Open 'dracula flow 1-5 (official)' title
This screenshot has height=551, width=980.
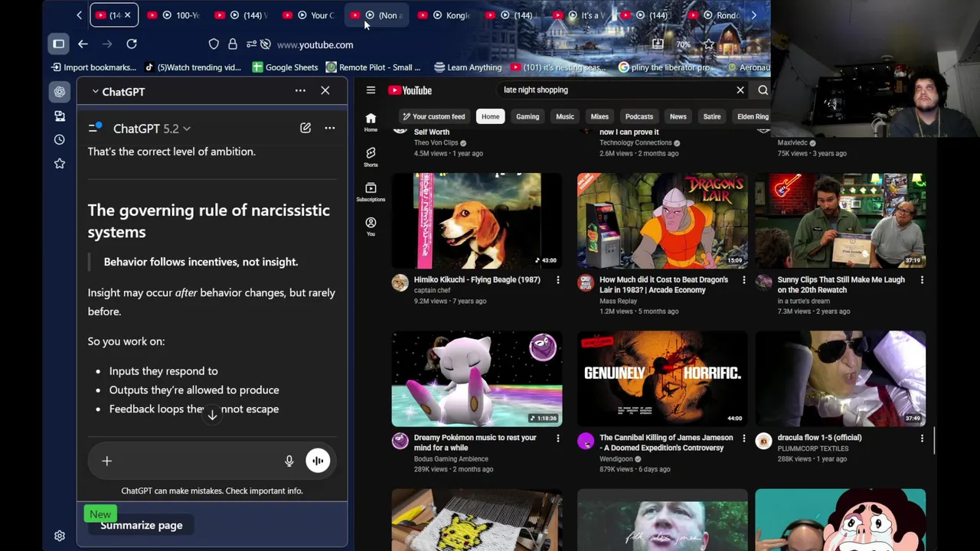(819, 438)
